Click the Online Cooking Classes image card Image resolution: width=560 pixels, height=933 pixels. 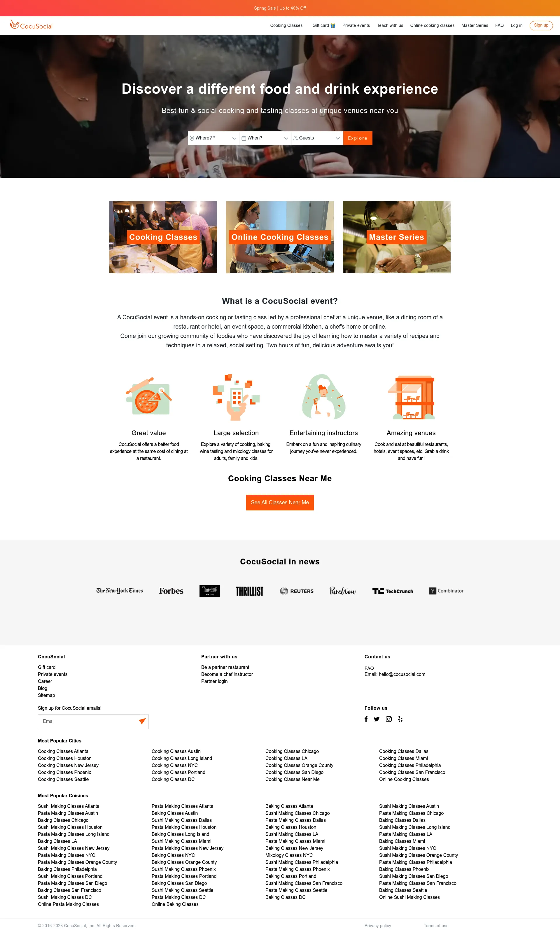[x=279, y=237]
